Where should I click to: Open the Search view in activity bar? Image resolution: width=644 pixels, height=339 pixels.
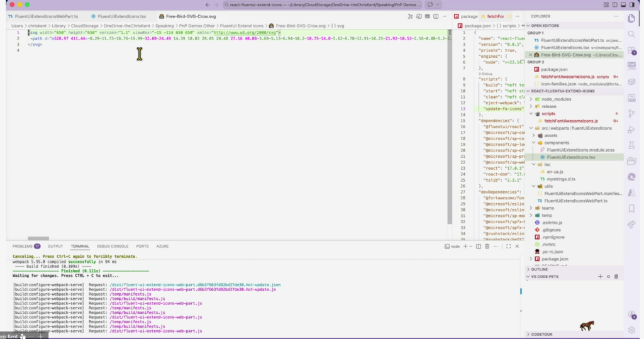click(x=631, y=34)
